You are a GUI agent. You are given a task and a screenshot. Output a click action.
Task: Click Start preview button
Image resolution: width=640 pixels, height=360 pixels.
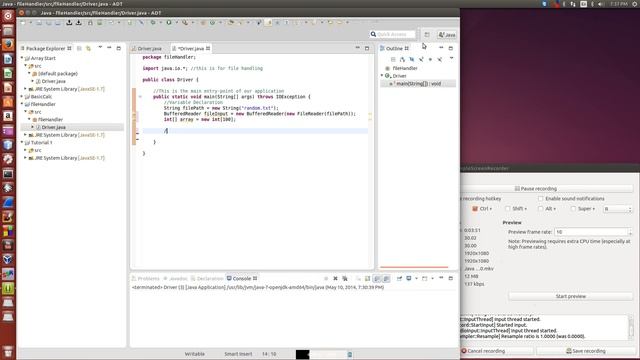click(571, 296)
